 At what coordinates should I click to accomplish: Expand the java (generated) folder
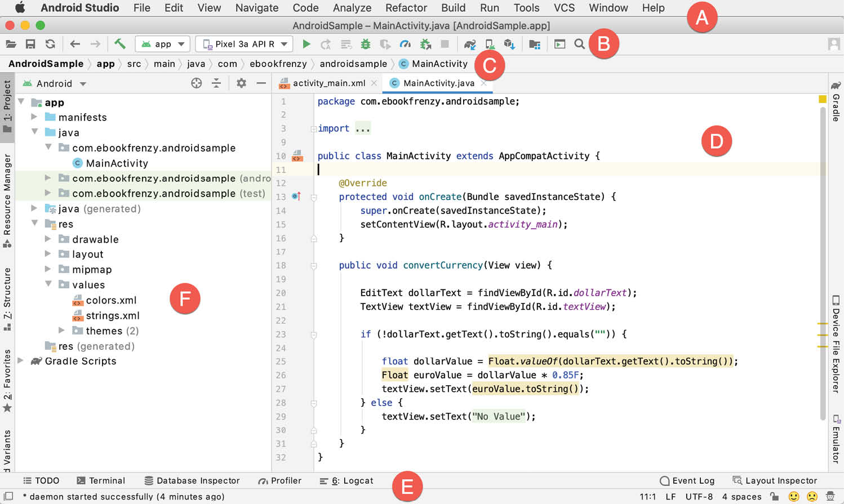[x=34, y=208]
